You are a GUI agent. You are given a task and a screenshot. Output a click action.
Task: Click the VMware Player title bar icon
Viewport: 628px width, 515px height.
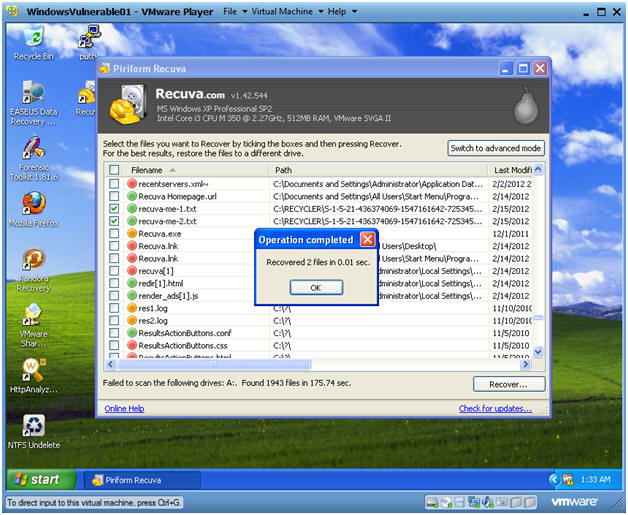13,11
